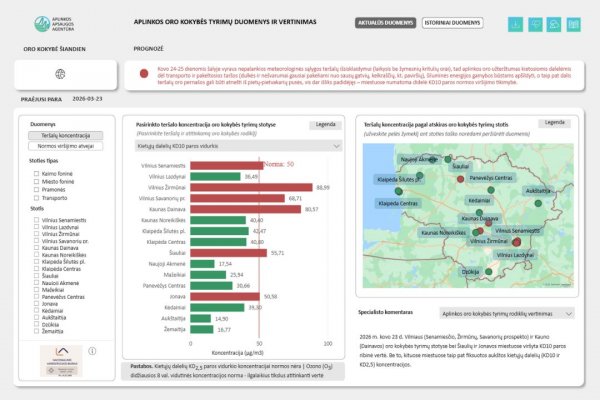Click the green Naujoji Akmenė bar in chart

click(202, 264)
